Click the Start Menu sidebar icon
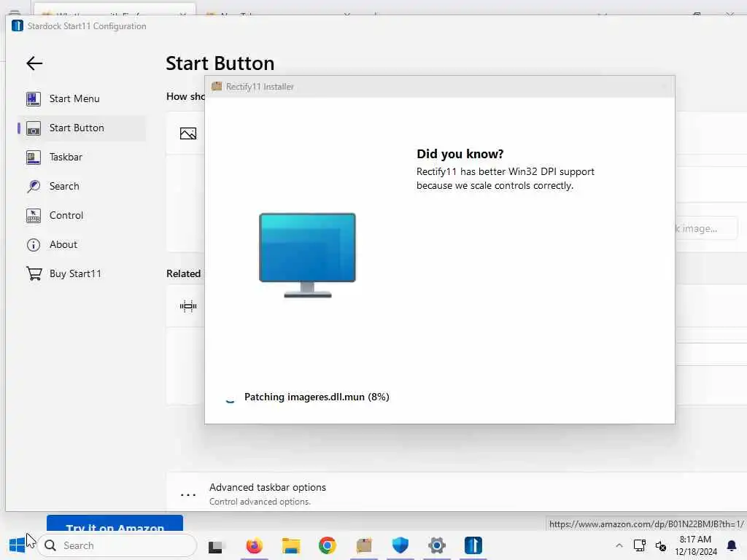The image size is (747, 560). point(34,98)
